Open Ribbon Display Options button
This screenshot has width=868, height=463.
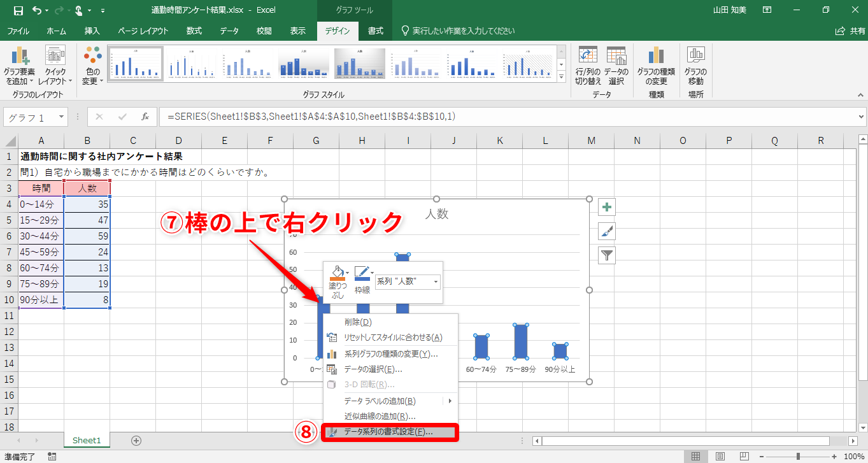point(767,10)
